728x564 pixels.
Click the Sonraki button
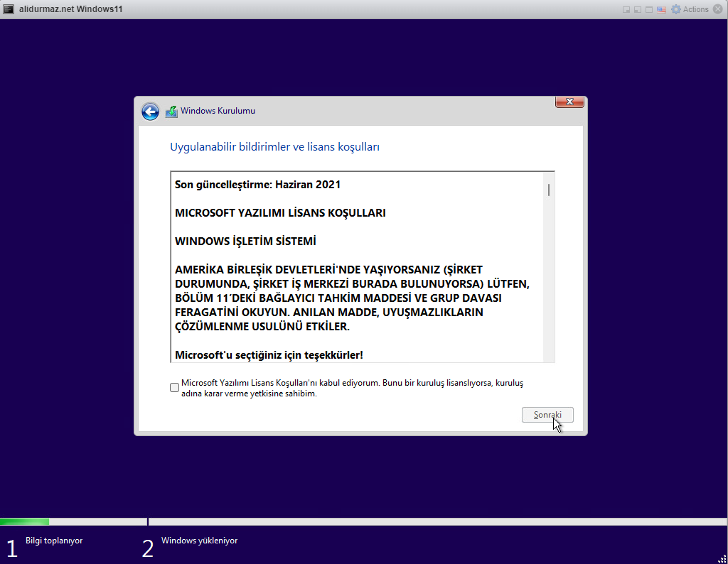pos(547,414)
